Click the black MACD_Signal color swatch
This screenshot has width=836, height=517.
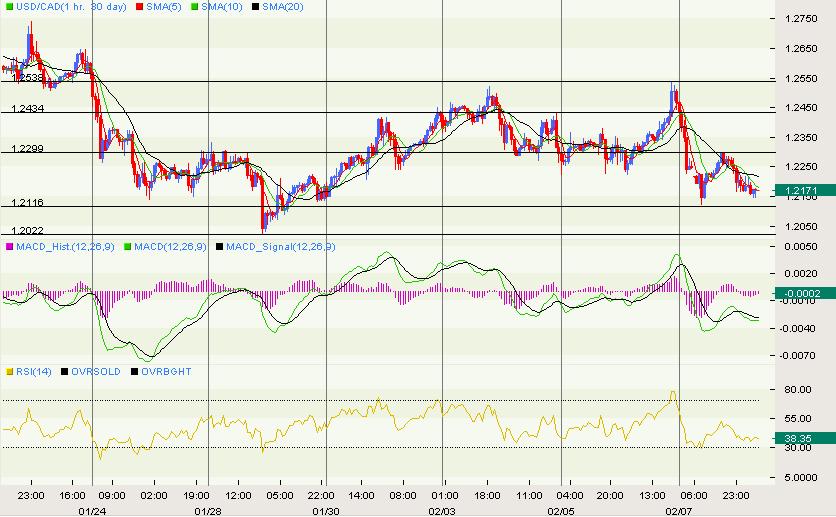(x=220, y=247)
